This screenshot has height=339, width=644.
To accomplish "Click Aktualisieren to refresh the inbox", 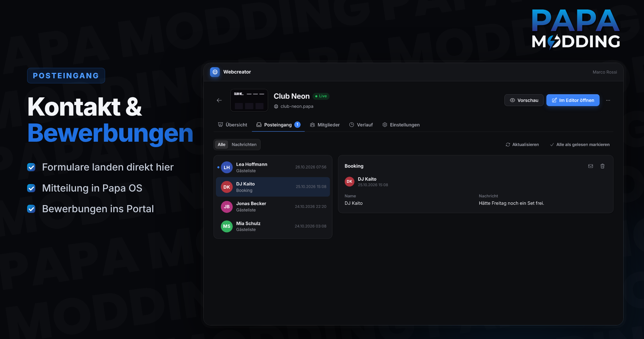I will 522,144.
